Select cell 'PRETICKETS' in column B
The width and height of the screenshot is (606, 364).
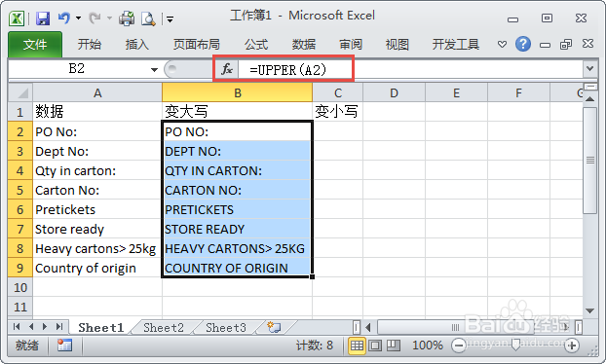(238, 209)
